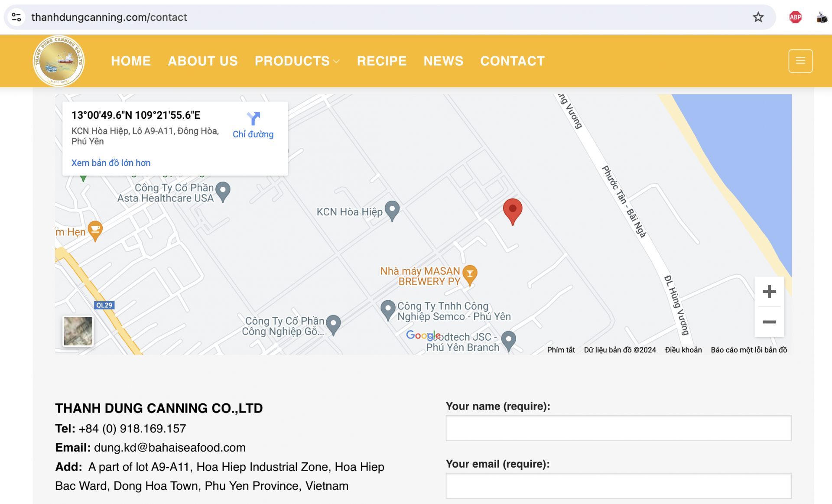Screen dimensions: 832x504
Task: Zoom in on the map
Action: (769, 292)
